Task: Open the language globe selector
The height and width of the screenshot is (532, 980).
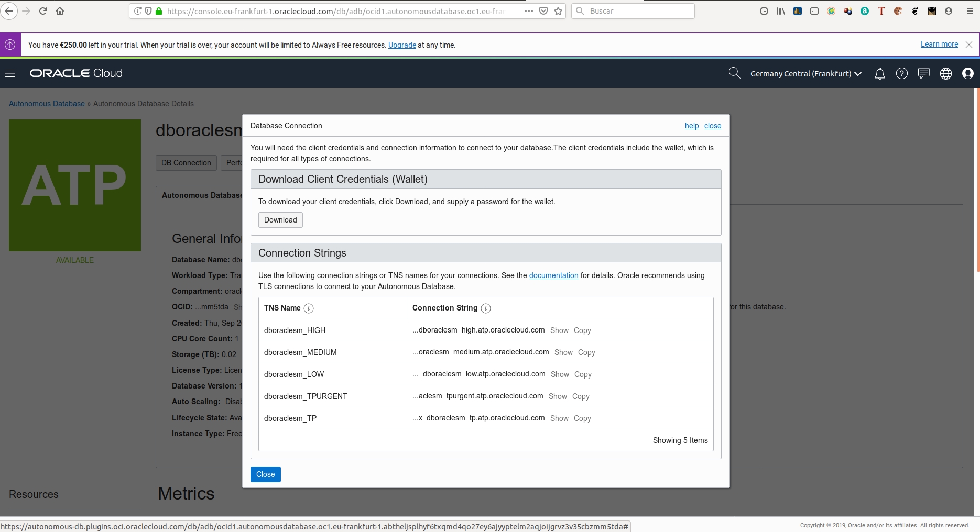Action: tap(946, 74)
